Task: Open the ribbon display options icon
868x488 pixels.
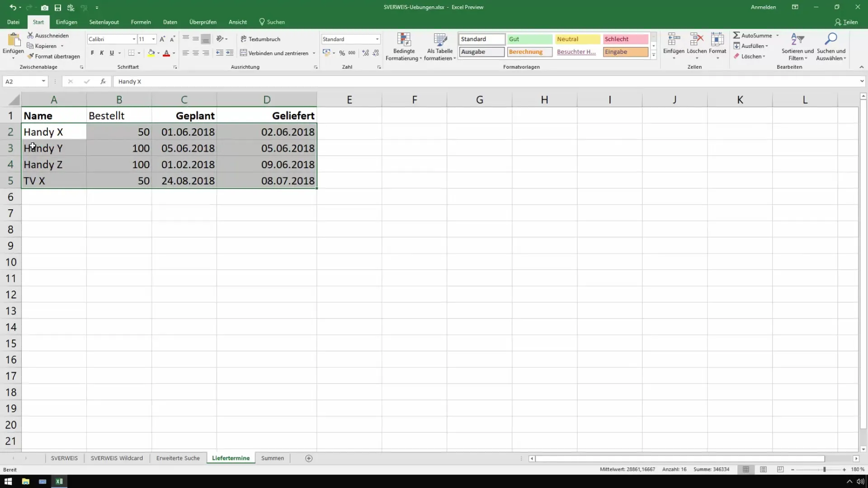Action: click(795, 7)
